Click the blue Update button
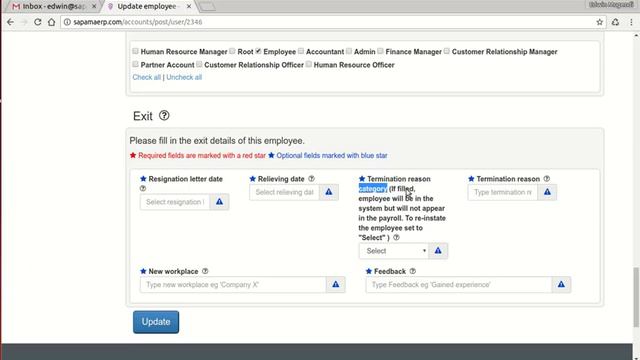Viewport: 640px width, 360px height. click(156, 322)
